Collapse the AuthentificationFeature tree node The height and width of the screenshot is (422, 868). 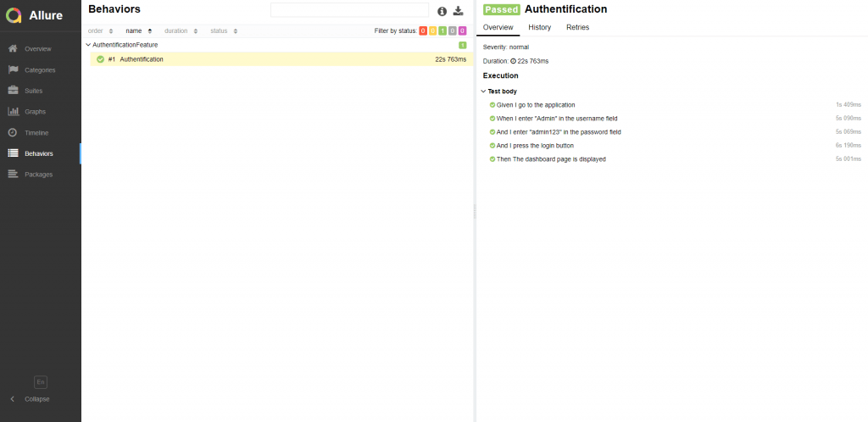pyautogui.click(x=88, y=45)
